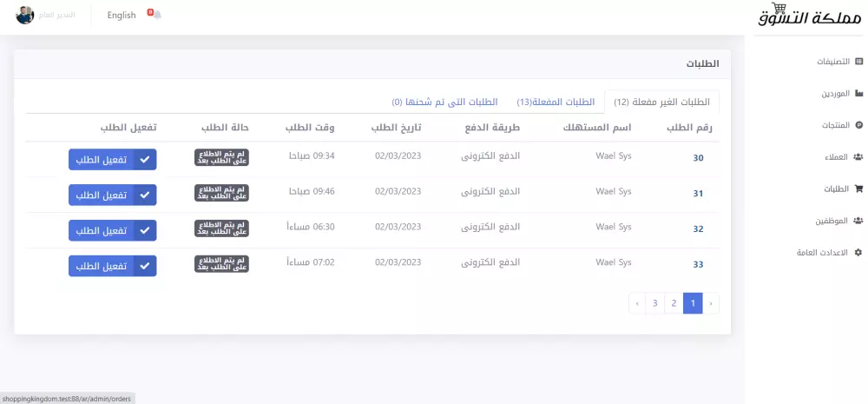The height and width of the screenshot is (404, 868).
Task: Activate order 32 with تفعيل الطلب
Action: pos(112,230)
